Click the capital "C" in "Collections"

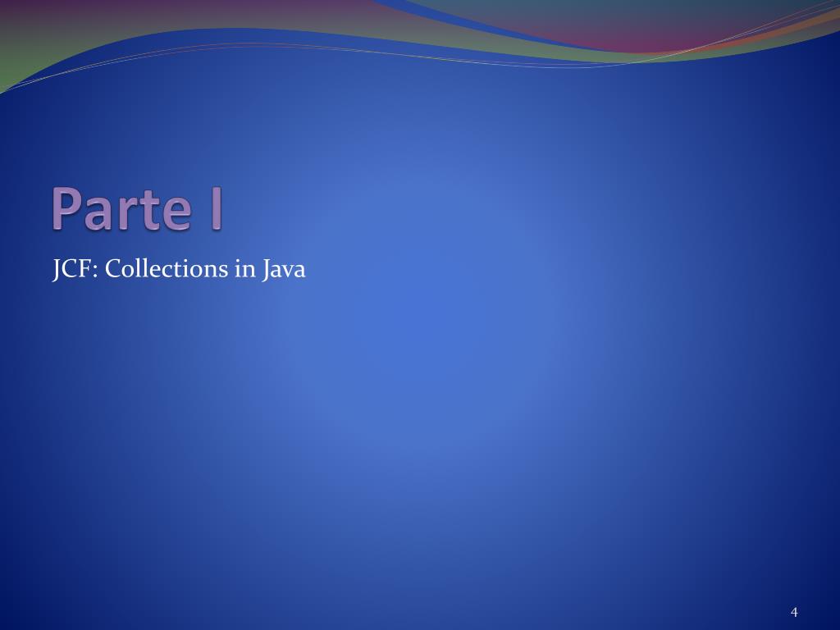(x=113, y=269)
